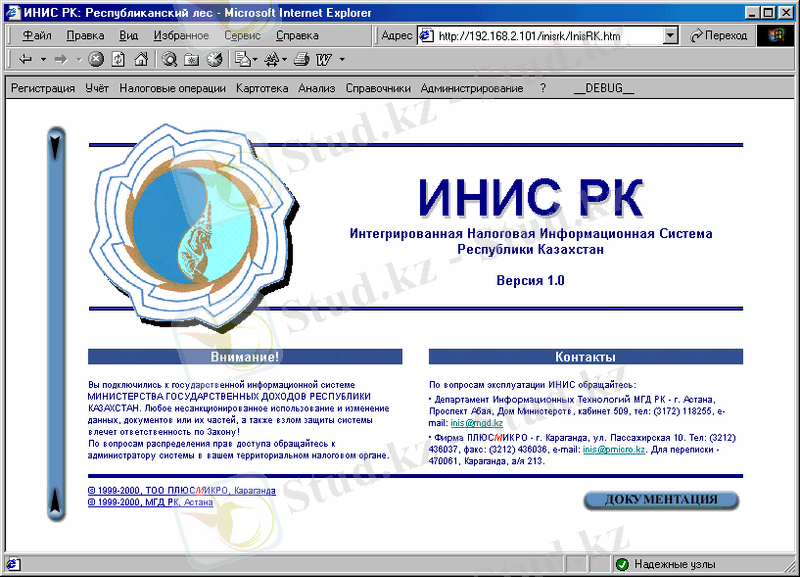Open the History clock icon
The width and height of the screenshot is (800, 577).
pyautogui.click(x=215, y=60)
